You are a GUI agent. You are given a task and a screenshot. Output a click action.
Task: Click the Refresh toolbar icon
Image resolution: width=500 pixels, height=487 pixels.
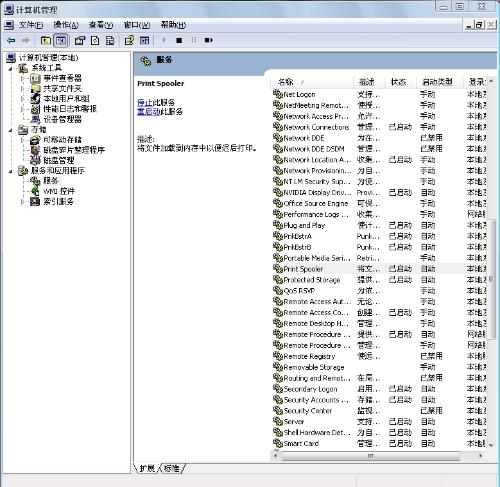(95, 40)
